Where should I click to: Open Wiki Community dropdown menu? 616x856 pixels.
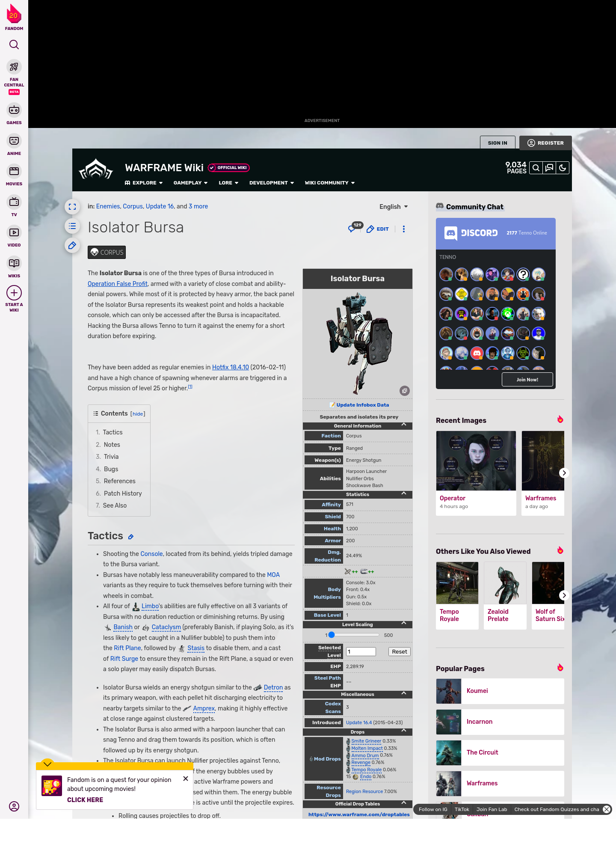pyautogui.click(x=330, y=183)
